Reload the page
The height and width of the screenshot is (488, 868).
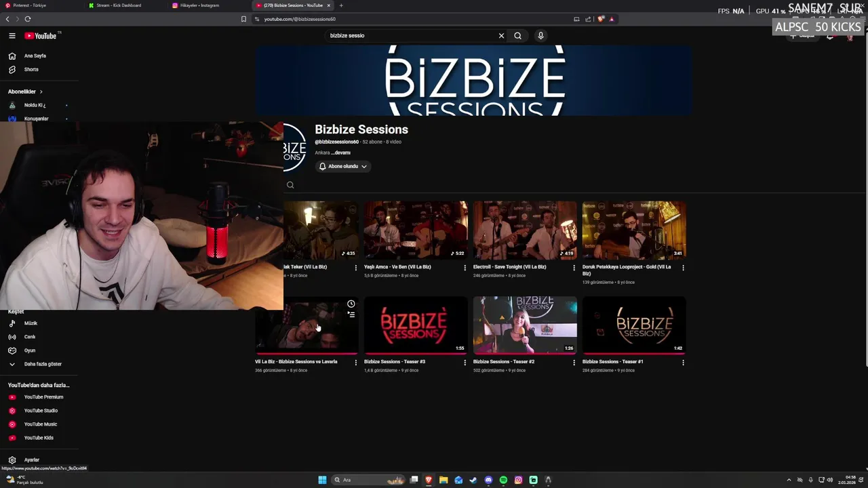(28, 19)
